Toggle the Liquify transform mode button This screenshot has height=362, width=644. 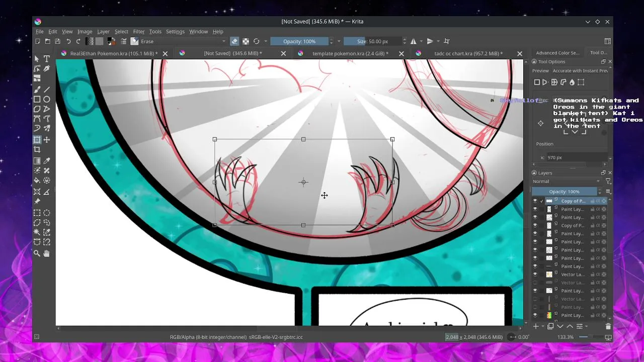[x=572, y=82]
